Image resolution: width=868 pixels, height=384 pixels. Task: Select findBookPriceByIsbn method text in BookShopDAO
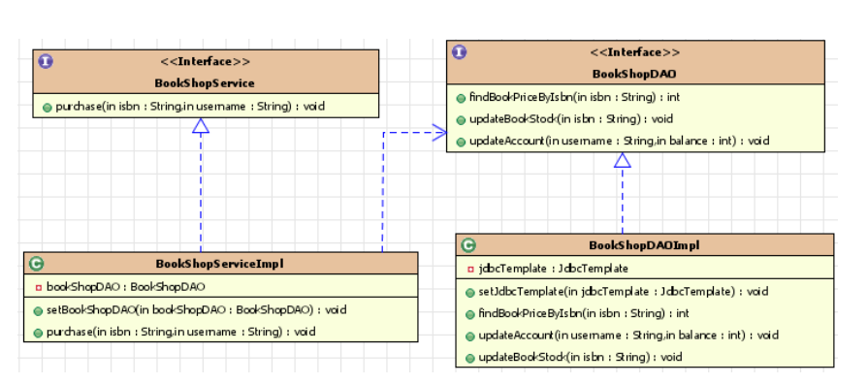click(574, 97)
